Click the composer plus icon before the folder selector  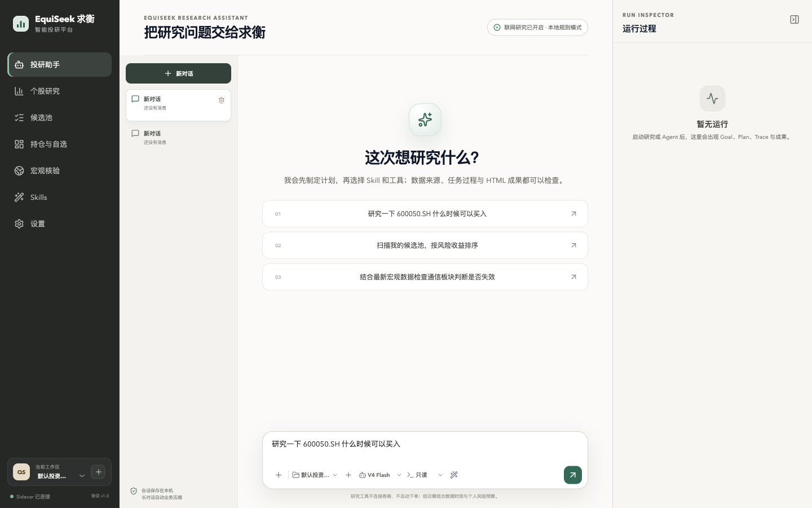279,475
